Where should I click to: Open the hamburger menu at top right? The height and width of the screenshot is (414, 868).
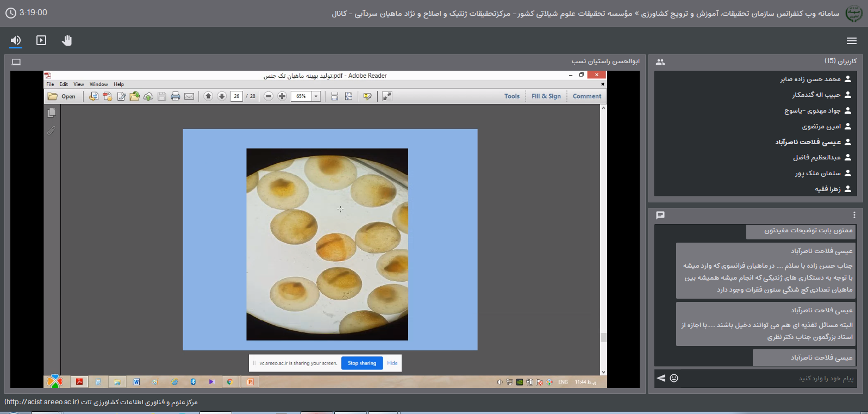click(852, 41)
